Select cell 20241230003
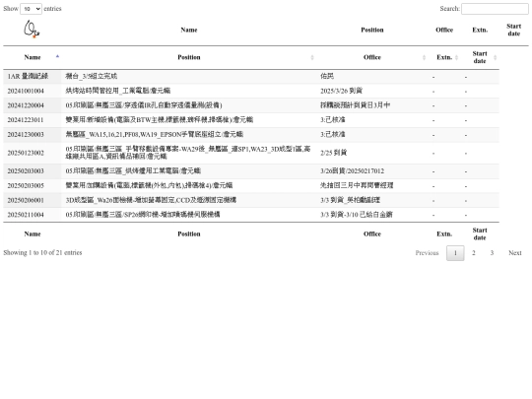Viewport: 532px width, 399px height. (x=33, y=135)
